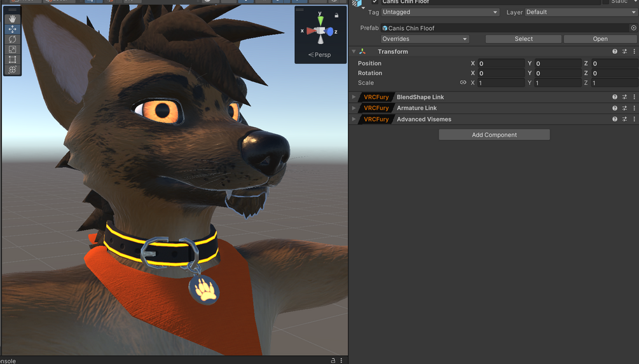This screenshot has width=639, height=364.
Task: Open bottom panel kebab menu
Action: click(341, 360)
